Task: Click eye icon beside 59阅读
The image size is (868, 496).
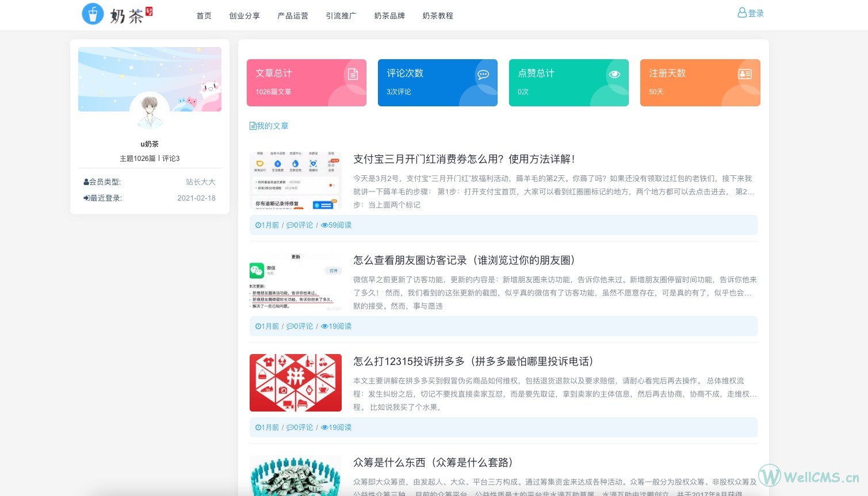Action: 324,225
